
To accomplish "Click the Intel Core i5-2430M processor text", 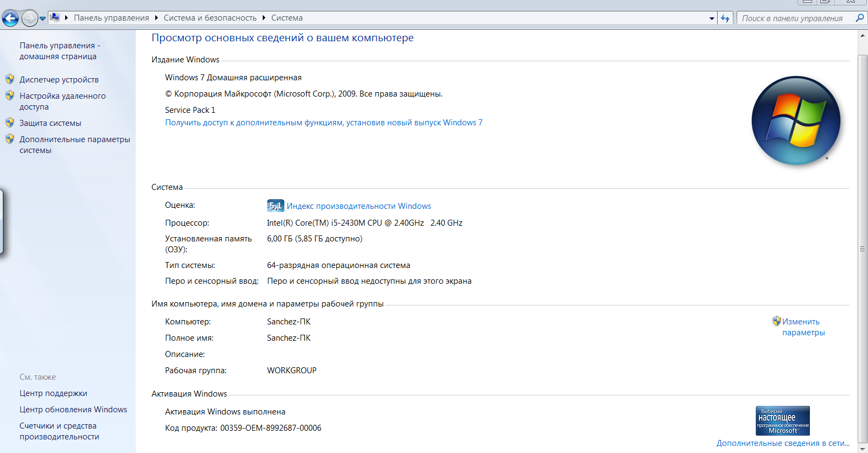I will tap(365, 223).
